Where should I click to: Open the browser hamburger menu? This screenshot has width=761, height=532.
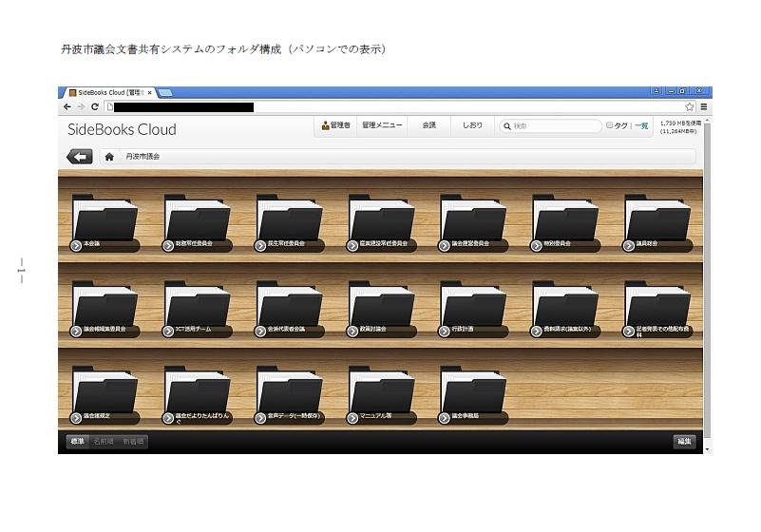coord(704,106)
